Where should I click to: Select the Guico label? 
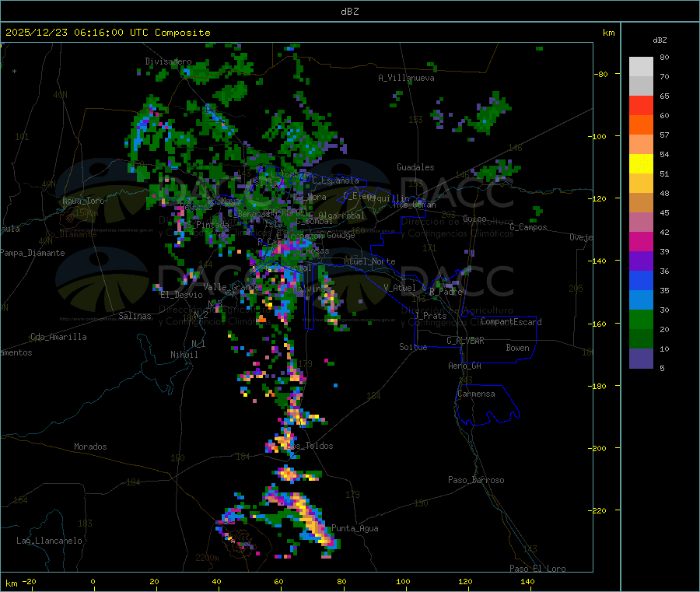pyautogui.click(x=474, y=219)
